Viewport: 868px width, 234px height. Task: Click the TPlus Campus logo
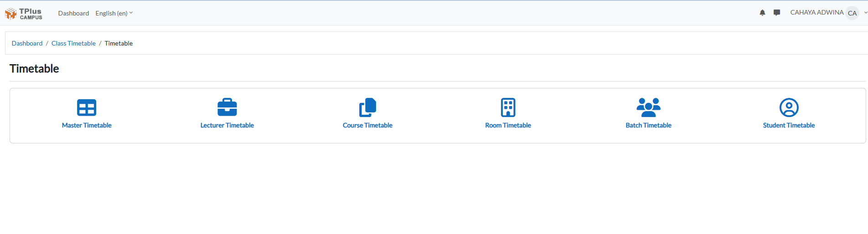[24, 14]
